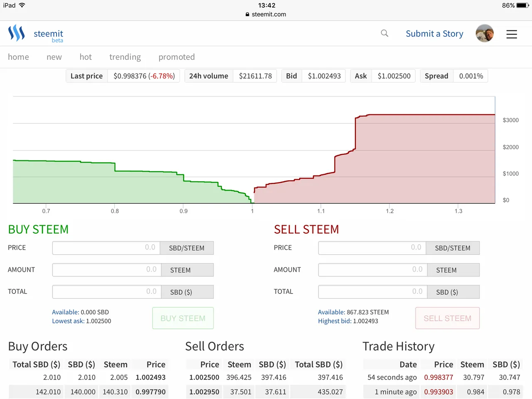Viewport: 532px width, 399px height.
Task: Go to the home tab
Action: [18, 57]
